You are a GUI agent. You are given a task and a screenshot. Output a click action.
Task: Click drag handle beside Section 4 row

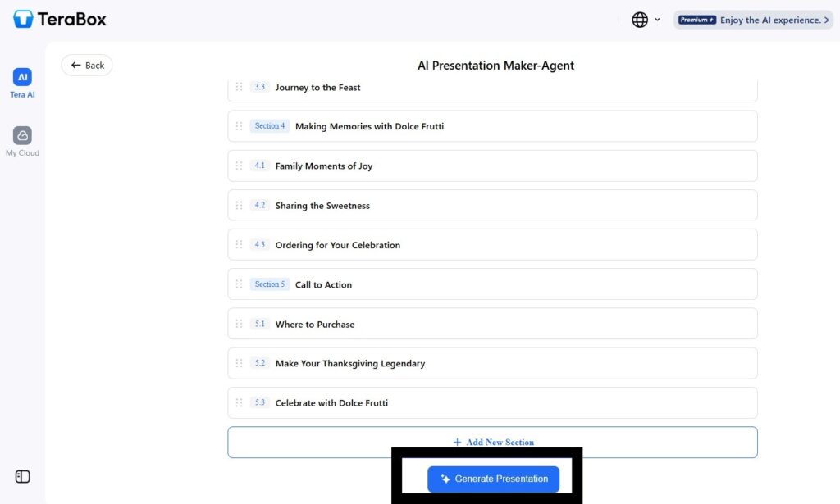(x=239, y=126)
